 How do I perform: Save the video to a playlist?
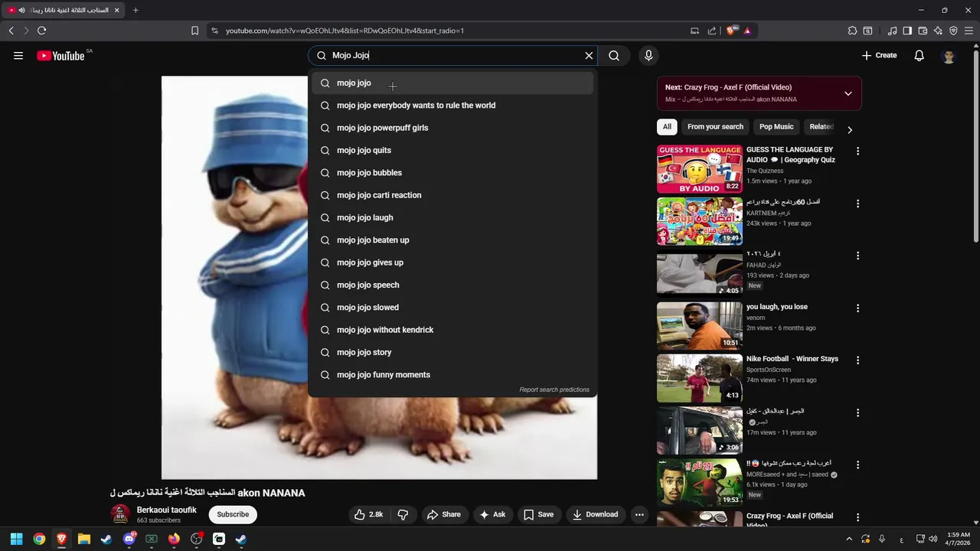pyautogui.click(x=539, y=514)
